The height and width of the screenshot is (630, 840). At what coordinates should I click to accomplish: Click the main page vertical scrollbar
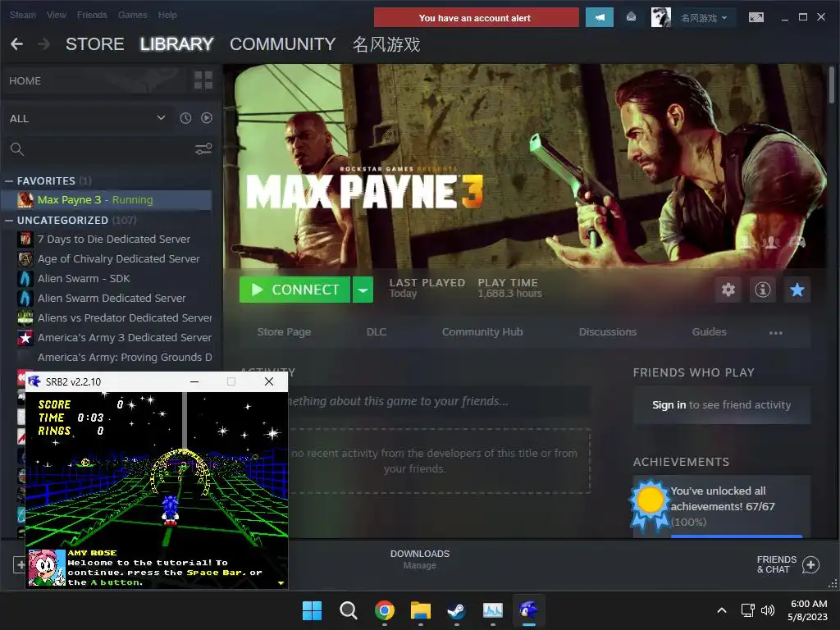(832, 84)
